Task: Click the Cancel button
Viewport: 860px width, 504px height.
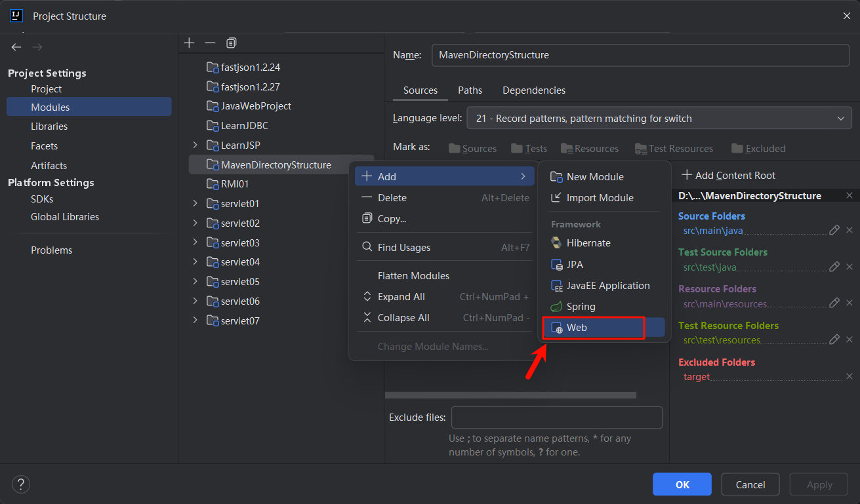Action: [x=750, y=484]
